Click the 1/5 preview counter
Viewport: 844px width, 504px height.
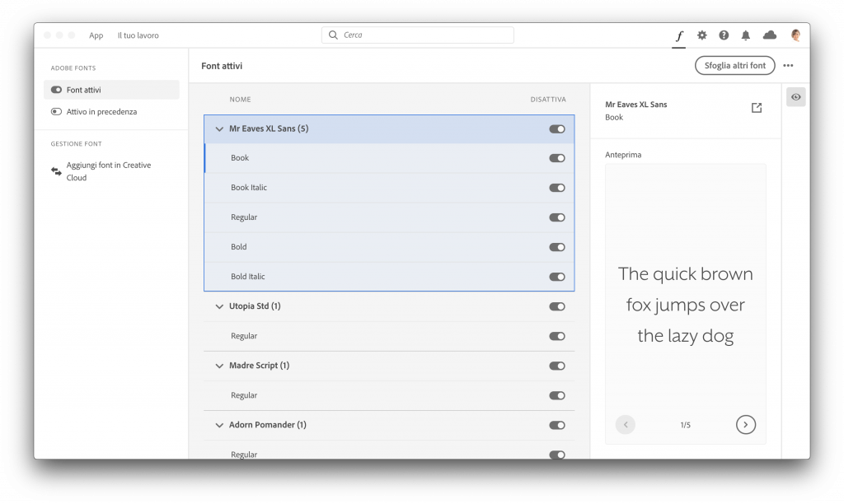click(685, 425)
